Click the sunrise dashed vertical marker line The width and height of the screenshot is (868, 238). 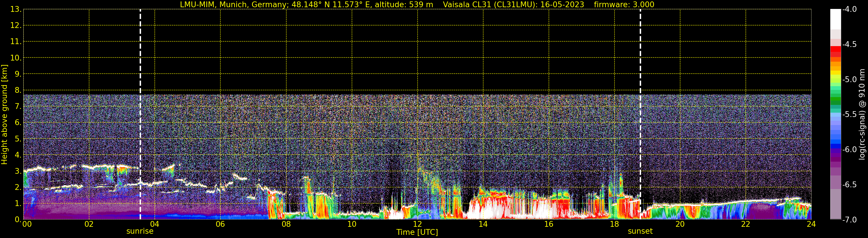tap(140, 114)
